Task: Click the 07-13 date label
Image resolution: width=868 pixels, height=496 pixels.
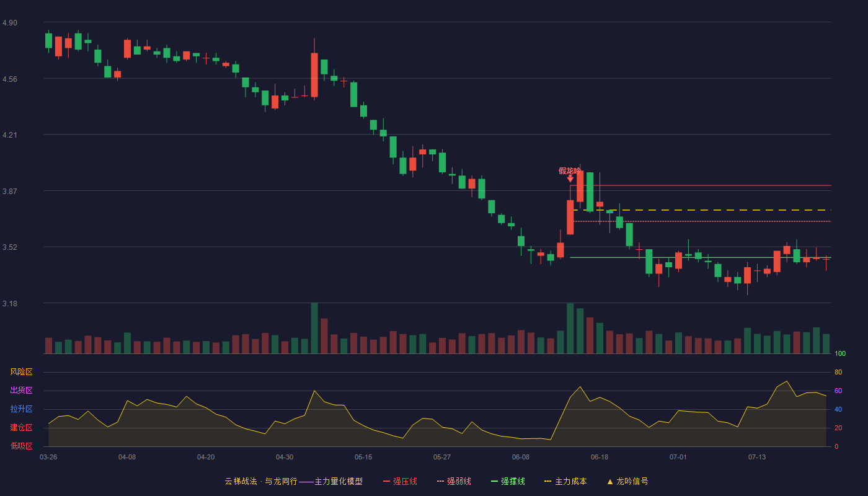Action: [757, 457]
